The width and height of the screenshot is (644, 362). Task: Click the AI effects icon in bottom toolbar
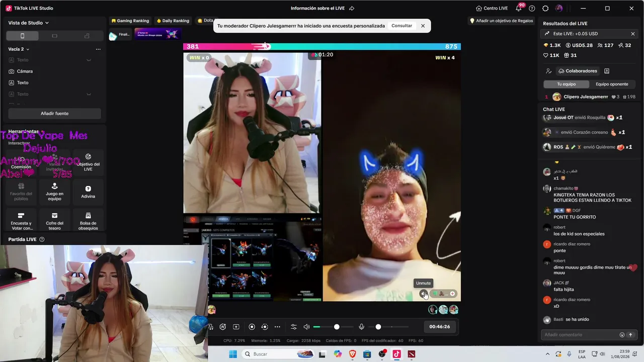point(223,327)
